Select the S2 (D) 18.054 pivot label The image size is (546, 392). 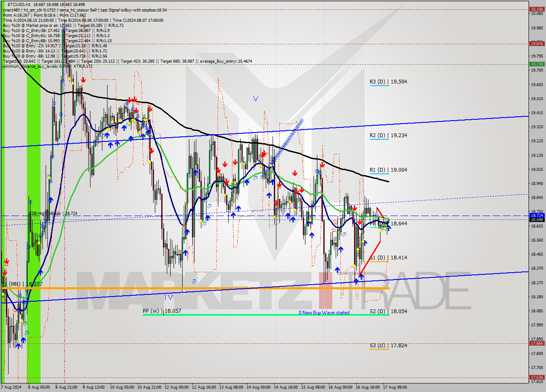pos(388,311)
